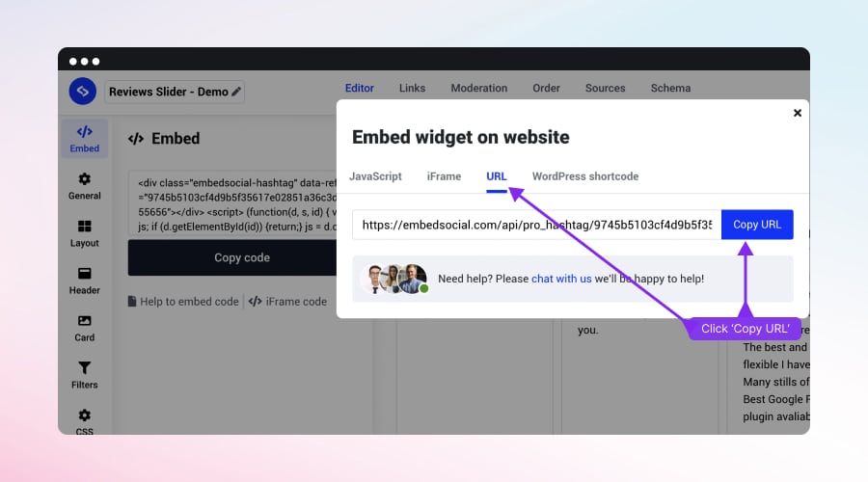Select the URL tab
This screenshot has width=868, height=482.
point(497,176)
